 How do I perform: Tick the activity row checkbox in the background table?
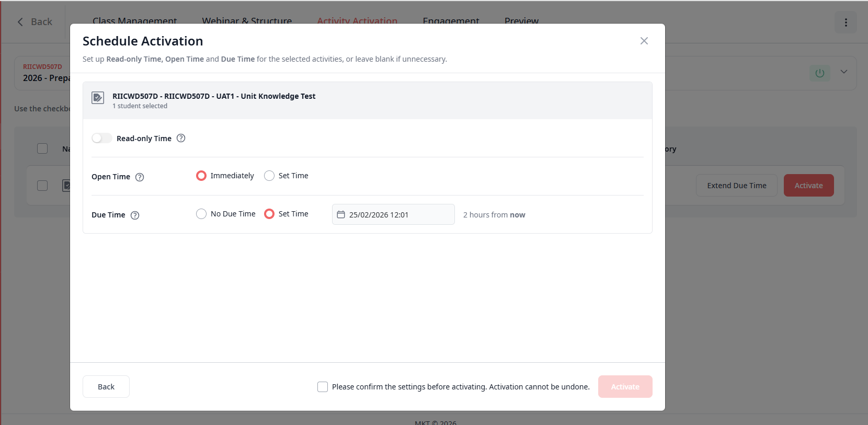[x=42, y=186]
